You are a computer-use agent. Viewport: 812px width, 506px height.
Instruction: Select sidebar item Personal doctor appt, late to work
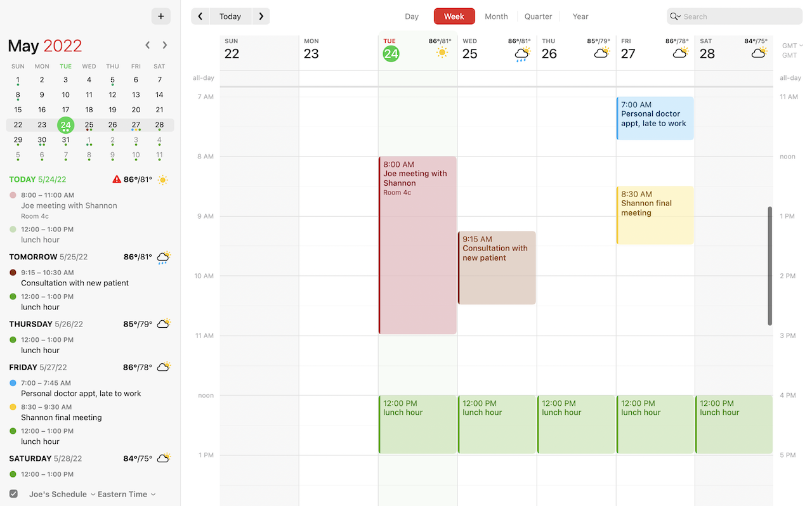tap(81, 393)
